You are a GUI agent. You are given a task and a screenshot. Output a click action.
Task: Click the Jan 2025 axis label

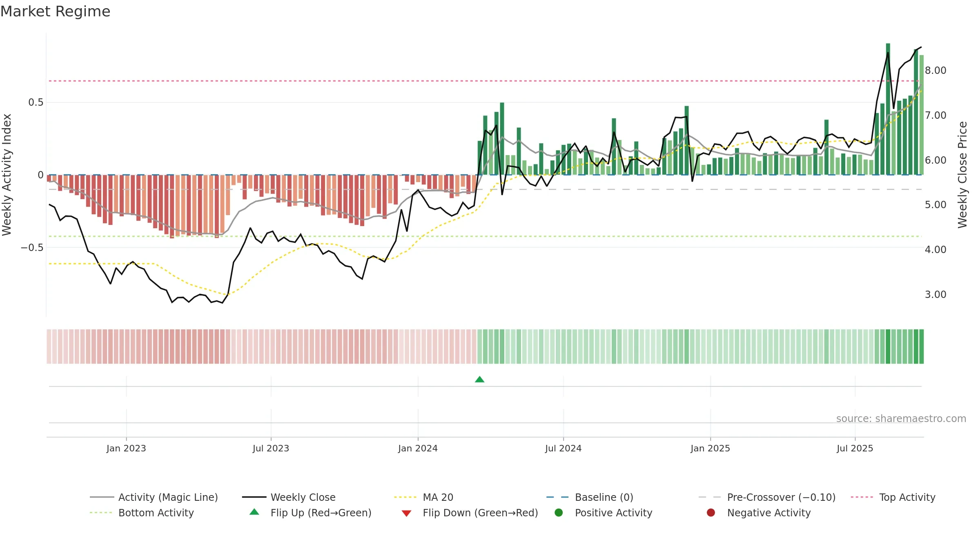coord(710,448)
